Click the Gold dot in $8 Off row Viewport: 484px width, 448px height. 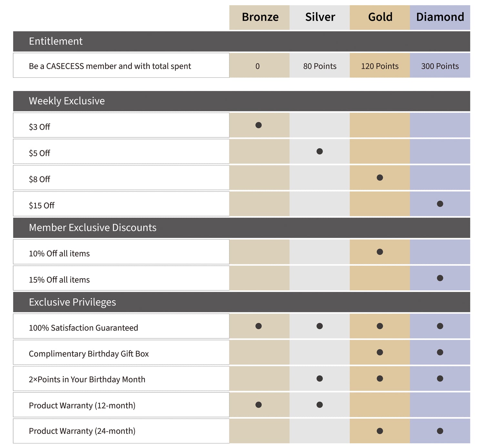tap(380, 177)
